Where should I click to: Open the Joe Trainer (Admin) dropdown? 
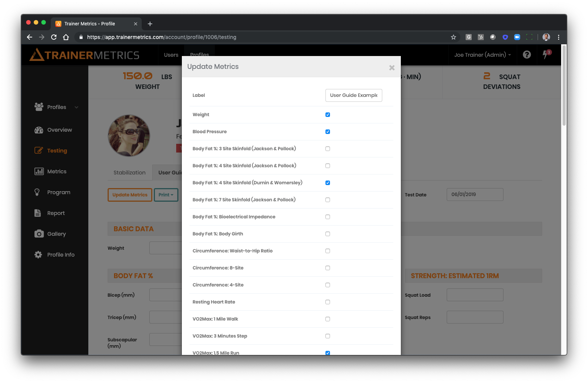pos(483,55)
